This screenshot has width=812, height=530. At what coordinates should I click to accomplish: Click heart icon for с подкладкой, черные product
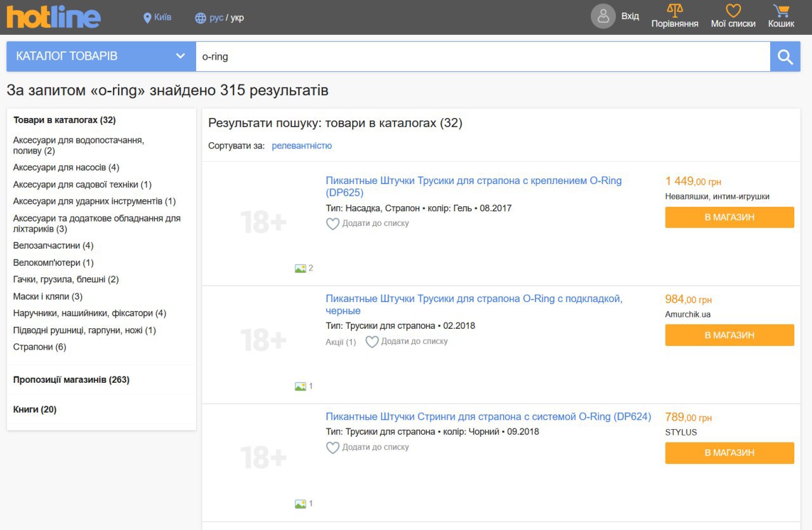coord(372,342)
